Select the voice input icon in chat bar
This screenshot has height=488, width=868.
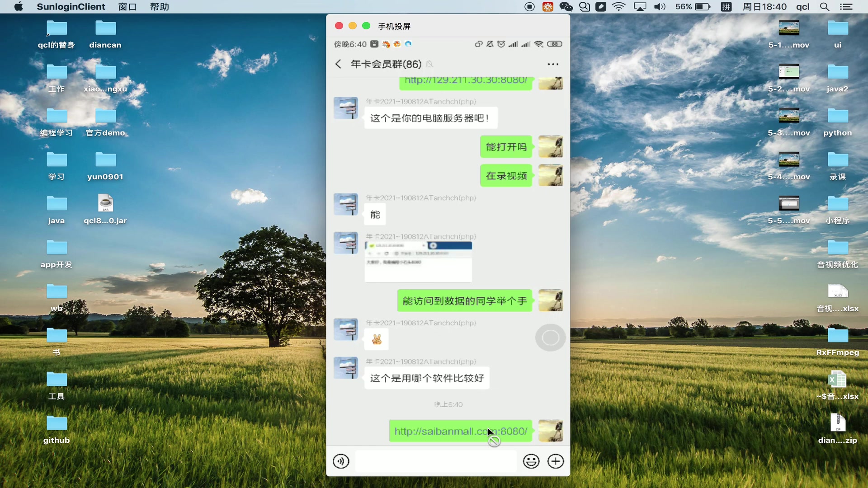(341, 461)
